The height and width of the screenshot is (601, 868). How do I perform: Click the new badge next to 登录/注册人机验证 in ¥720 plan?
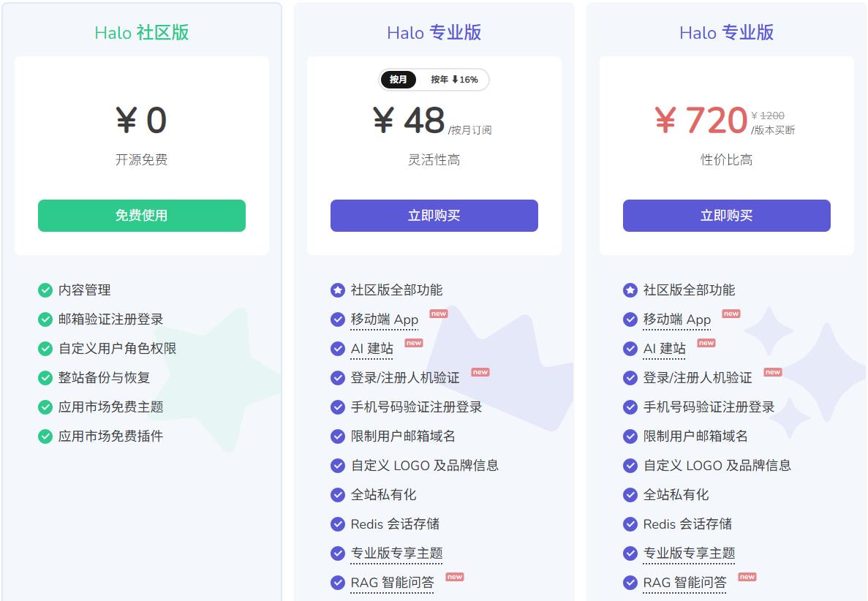773,372
